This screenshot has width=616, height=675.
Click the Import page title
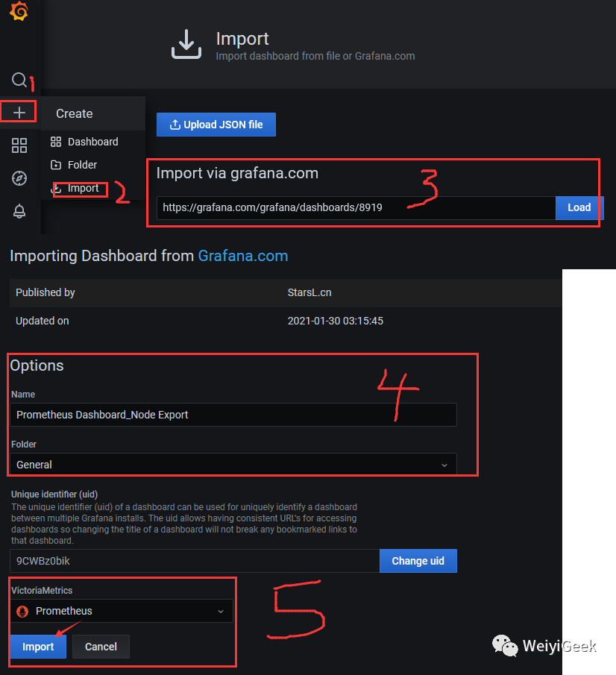242,39
